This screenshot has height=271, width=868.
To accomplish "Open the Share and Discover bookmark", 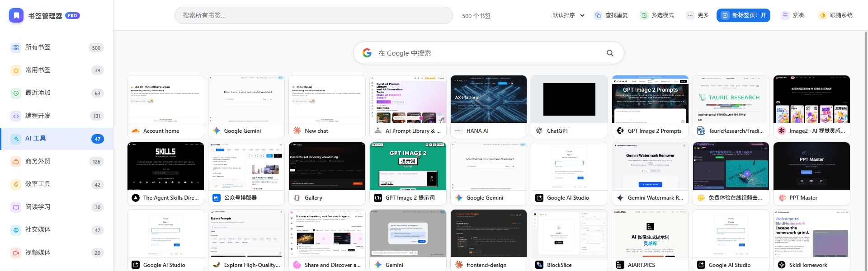I will [327, 240].
